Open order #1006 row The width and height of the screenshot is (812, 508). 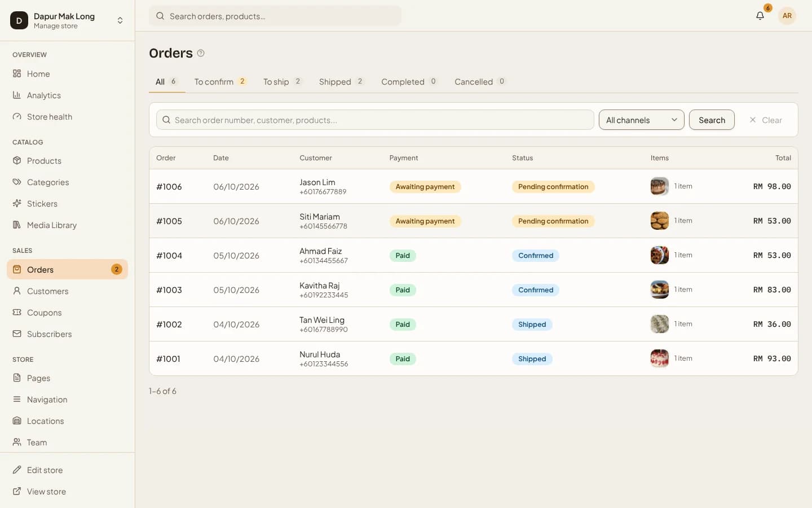pos(474,186)
